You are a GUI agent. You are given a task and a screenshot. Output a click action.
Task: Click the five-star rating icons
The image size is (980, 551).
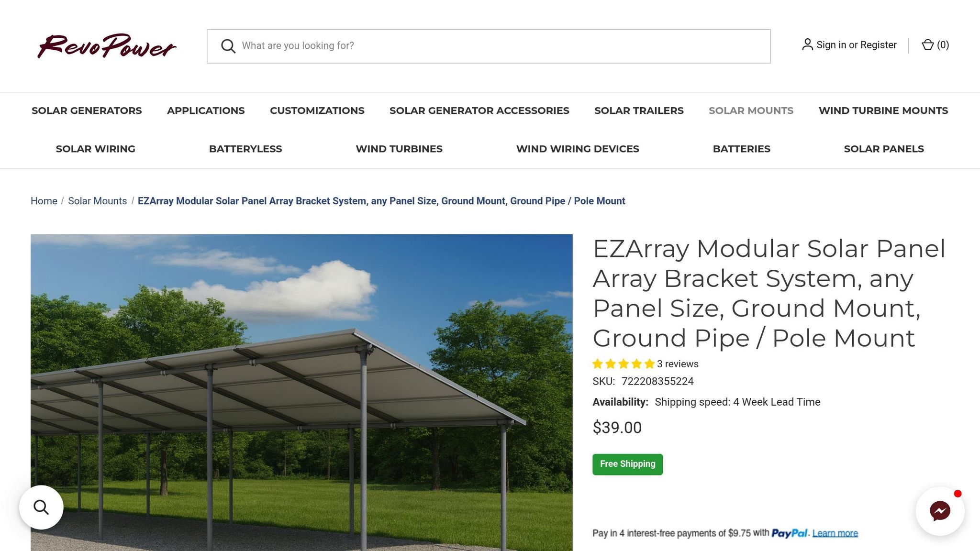coord(623,364)
